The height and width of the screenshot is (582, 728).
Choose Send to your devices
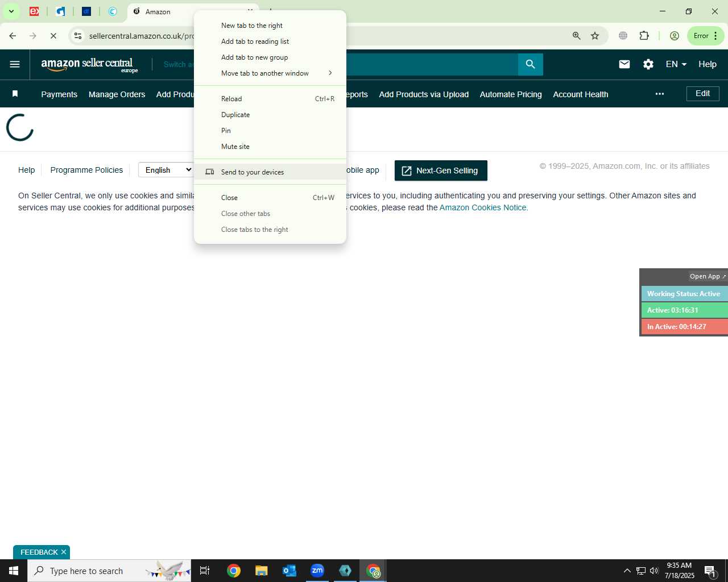point(270,172)
